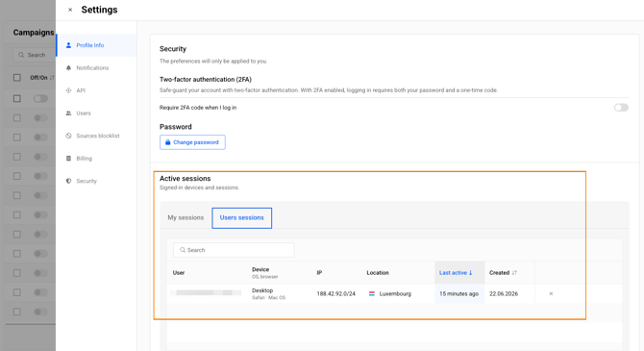
Task: Click the Users group icon
Action: [68, 113]
